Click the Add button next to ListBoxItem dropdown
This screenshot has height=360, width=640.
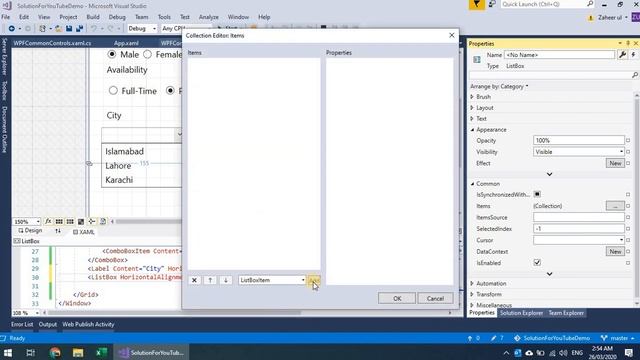(314, 280)
